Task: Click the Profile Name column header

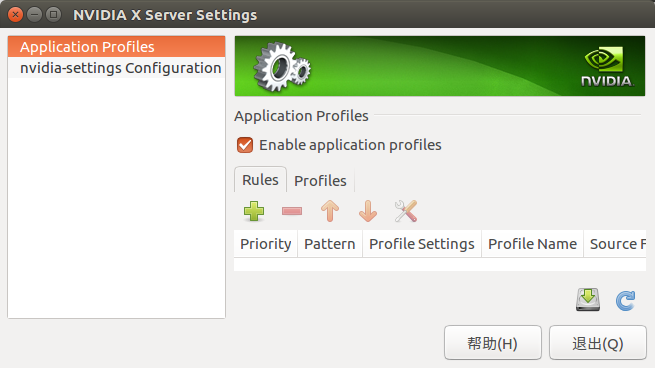Action: (x=533, y=244)
